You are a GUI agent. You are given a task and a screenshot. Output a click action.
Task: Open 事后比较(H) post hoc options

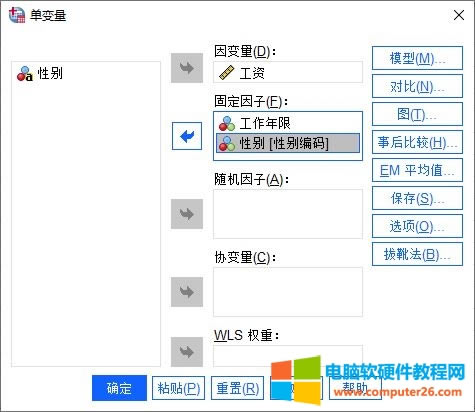click(x=417, y=142)
